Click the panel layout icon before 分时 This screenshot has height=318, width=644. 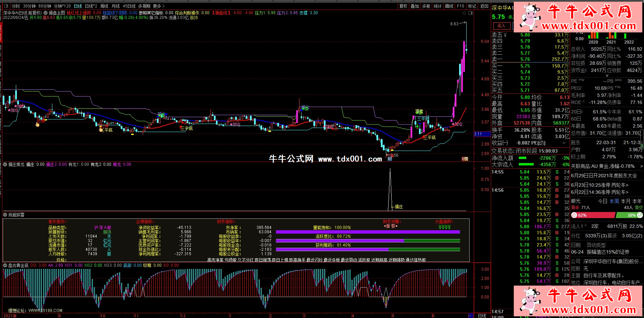coord(6,6)
